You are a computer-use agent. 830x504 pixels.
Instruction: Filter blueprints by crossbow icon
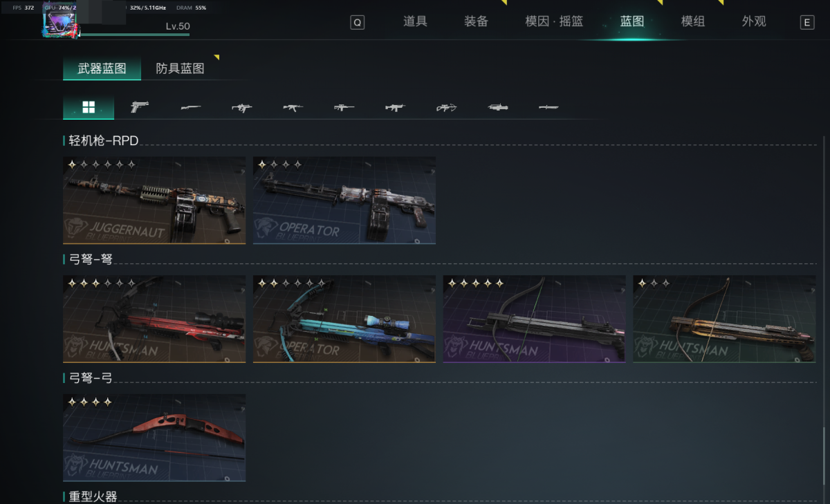coord(447,107)
